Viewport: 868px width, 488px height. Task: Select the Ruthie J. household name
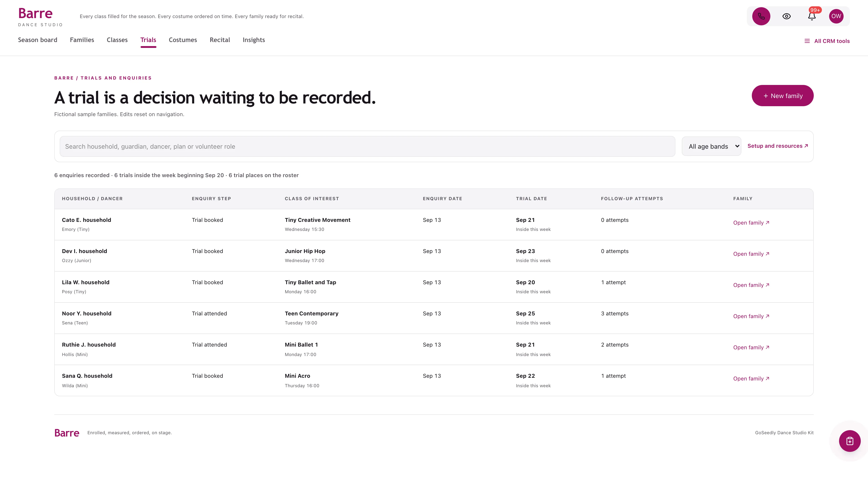coord(89,345)
